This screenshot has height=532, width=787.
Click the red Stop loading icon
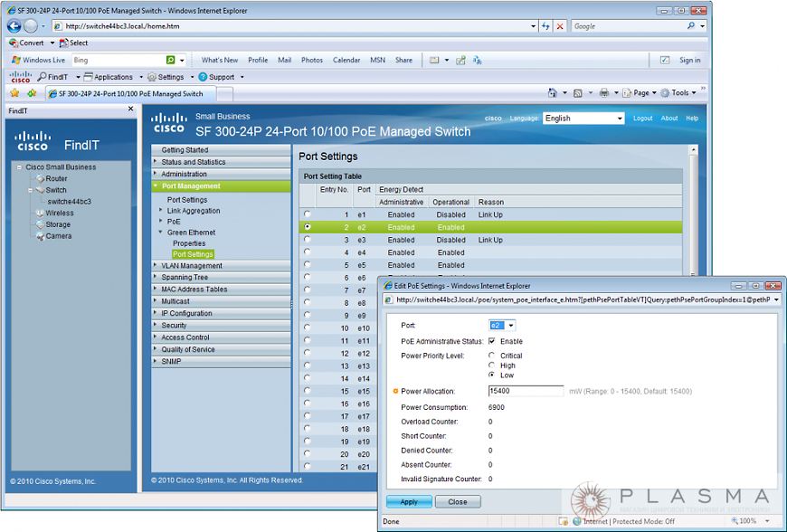(x=560, y=26)
